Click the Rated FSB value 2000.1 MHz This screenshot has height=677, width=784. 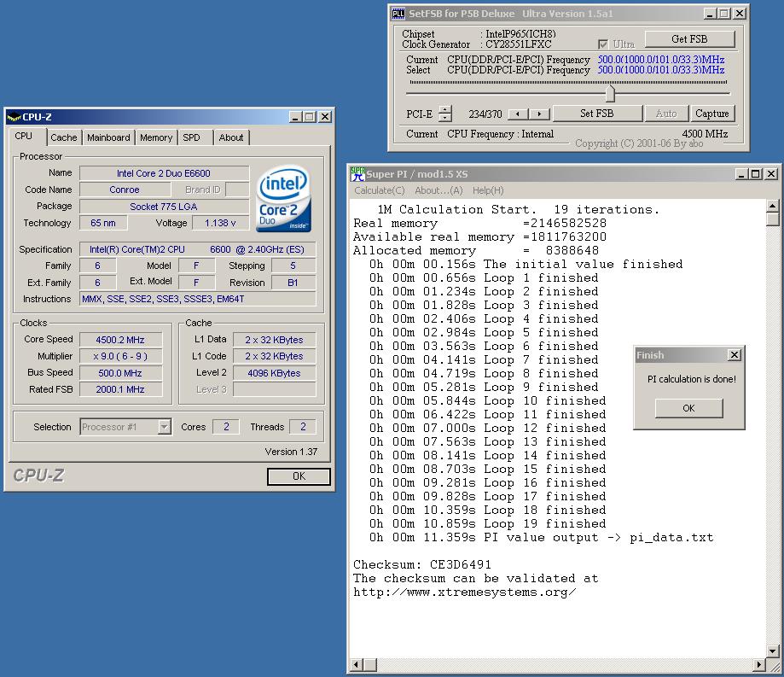click(x=120, y=389)
